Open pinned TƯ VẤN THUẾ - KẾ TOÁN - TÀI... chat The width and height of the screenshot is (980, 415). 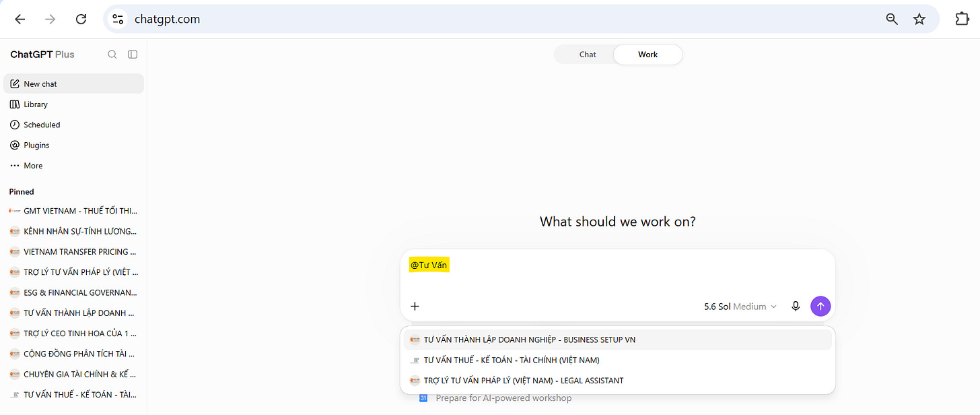click(x=74, y=395)
